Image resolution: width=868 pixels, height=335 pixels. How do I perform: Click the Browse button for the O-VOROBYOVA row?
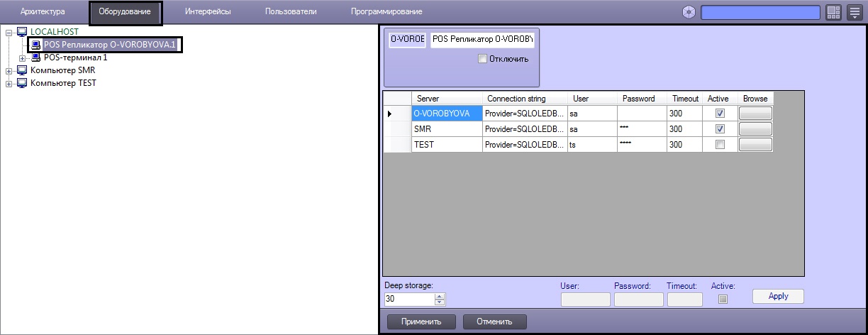(x=755, y=114)
